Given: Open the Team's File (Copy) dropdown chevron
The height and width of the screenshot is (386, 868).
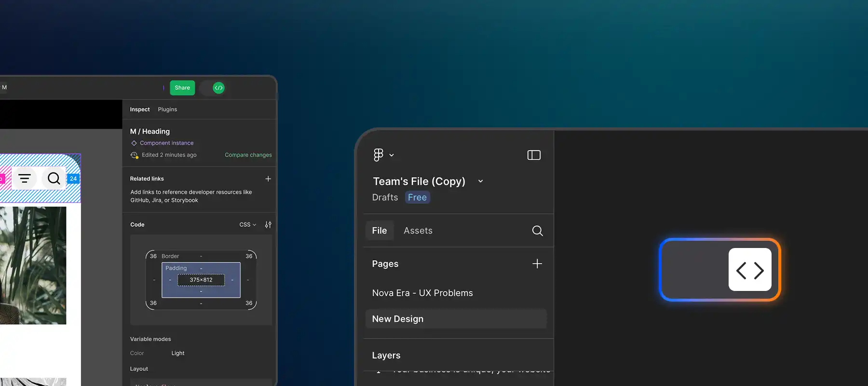Looking at the screenshot, I should point(480,181).
